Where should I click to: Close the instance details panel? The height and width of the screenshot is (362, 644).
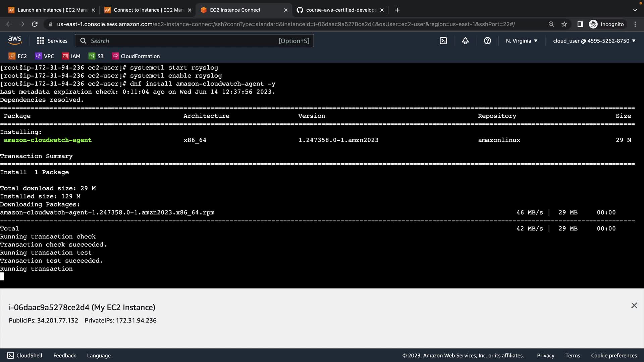pos(634,305)
